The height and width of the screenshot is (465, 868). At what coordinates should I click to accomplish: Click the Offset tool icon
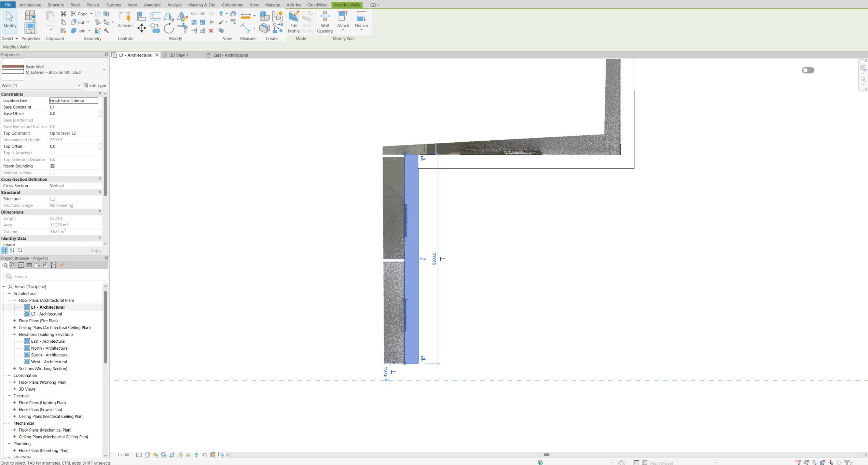pyautogui.click(x=155, y=16)
